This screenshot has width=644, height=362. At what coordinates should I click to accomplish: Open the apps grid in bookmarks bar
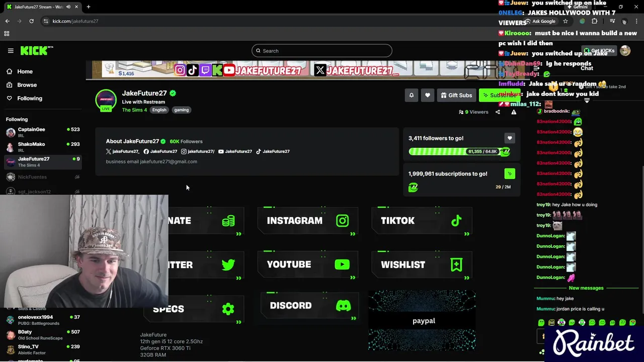pos(7,34)
